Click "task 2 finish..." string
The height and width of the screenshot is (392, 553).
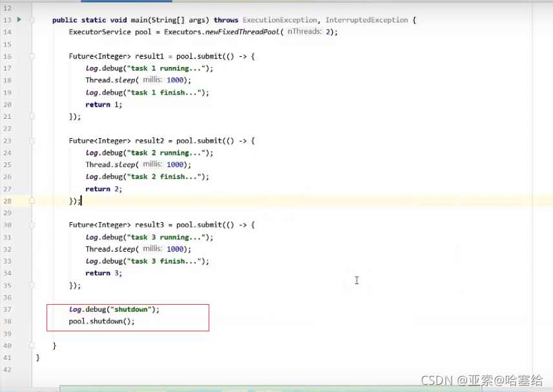coord(164,176)
